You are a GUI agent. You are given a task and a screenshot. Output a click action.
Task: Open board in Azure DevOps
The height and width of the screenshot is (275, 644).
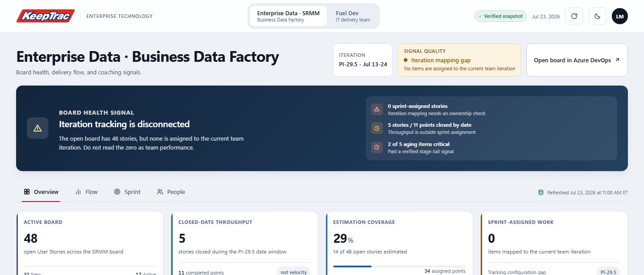click(577, 60)
